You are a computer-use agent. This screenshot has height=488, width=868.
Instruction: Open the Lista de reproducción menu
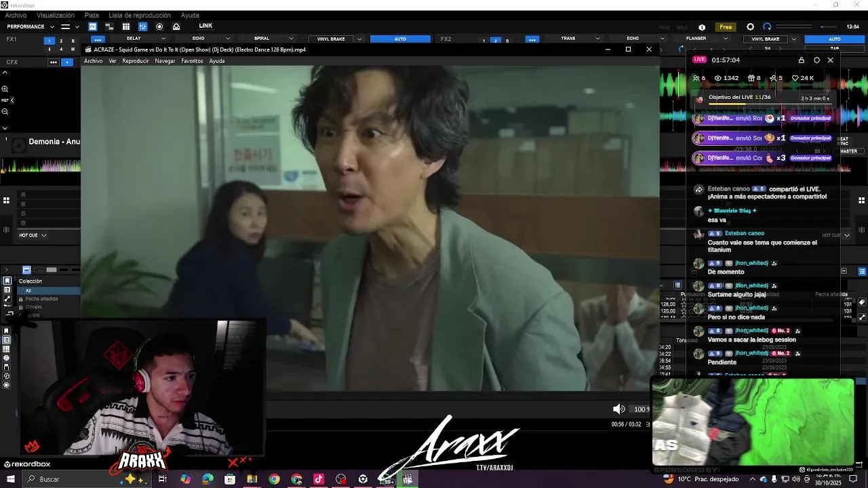[x=140, y=15]
